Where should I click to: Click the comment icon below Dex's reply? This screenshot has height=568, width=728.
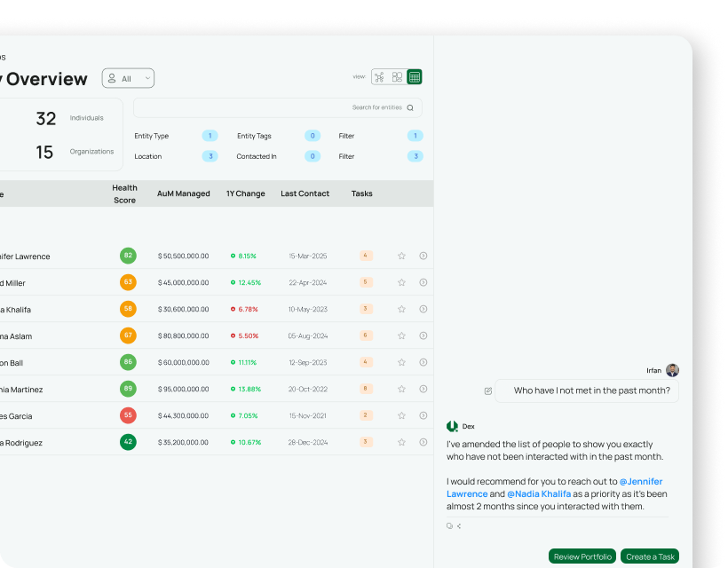click(x=449, y=526)
